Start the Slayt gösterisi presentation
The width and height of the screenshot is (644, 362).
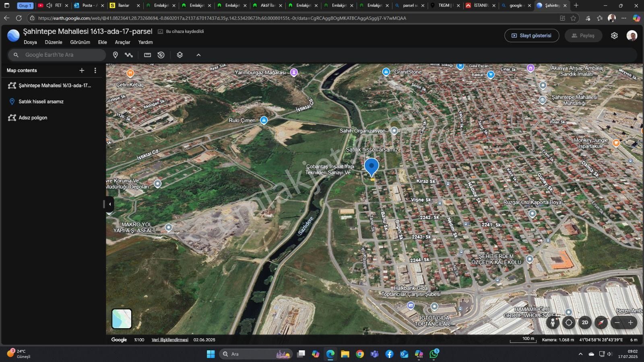[x=532, y=35]
